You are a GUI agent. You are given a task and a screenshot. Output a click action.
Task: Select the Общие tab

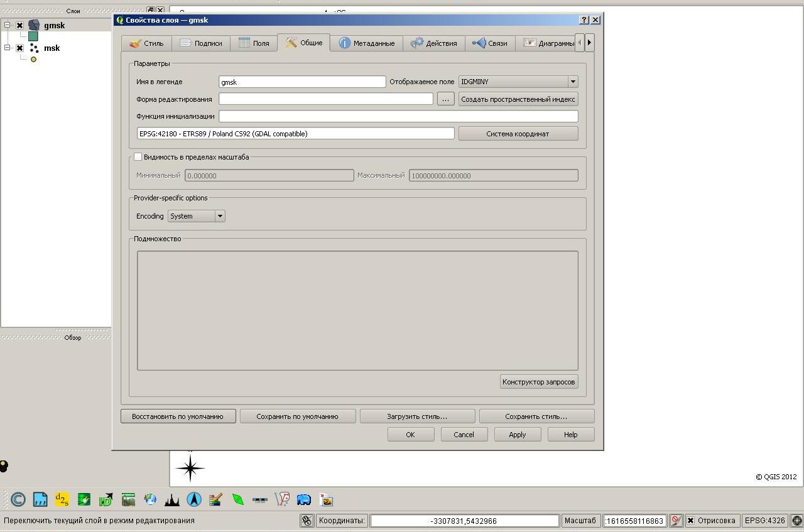(304, 43)
